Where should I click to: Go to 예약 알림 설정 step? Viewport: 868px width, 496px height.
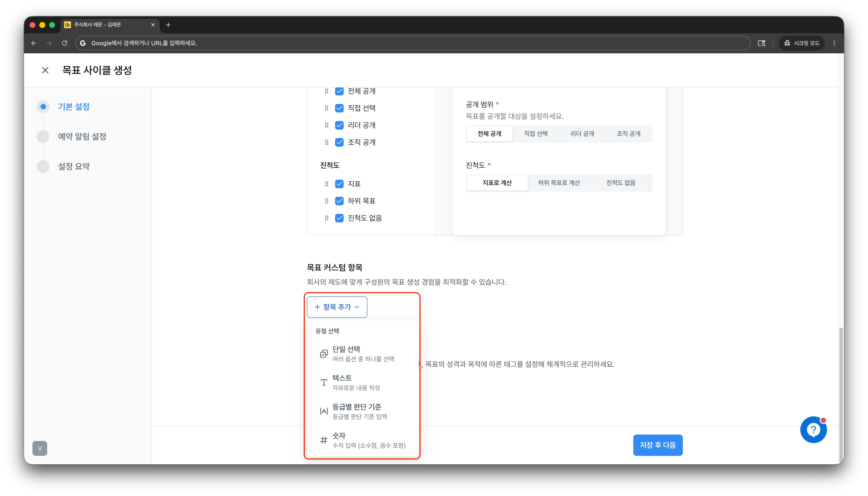pos(82,136)
